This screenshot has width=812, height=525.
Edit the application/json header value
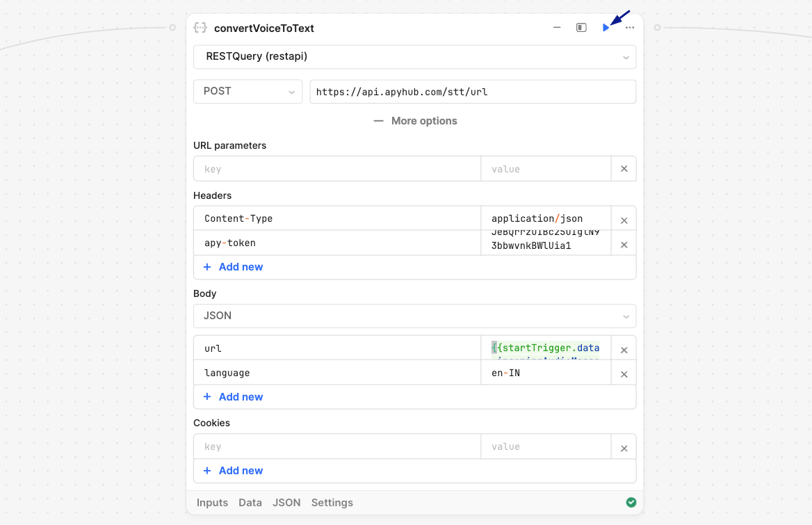pyautogui.click(x=546, y=218)
